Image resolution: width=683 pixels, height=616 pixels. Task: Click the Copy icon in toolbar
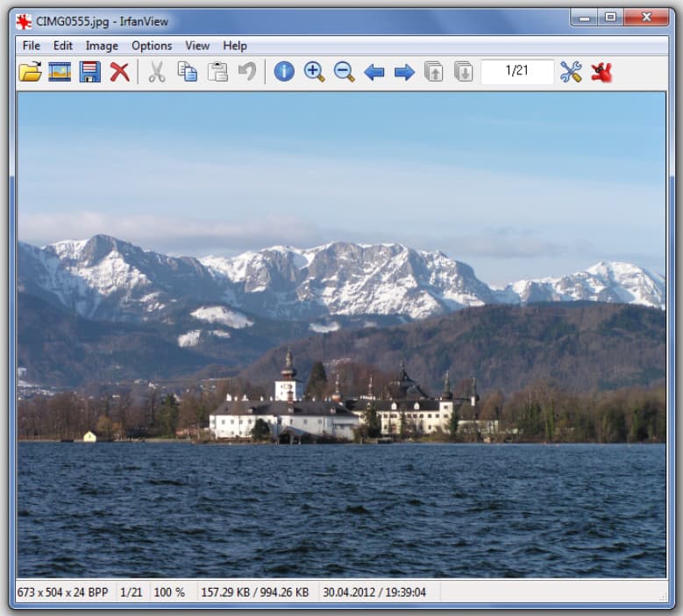point(188,72)
